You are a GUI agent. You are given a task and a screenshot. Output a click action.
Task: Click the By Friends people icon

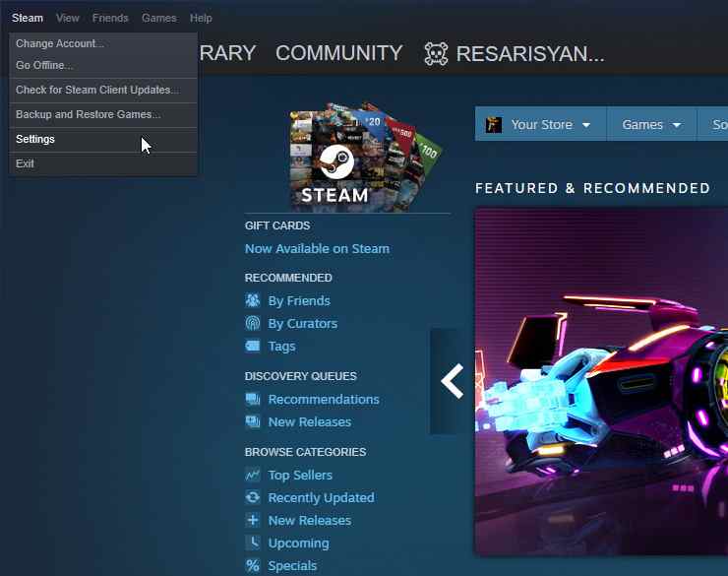[x=253, y=301]
